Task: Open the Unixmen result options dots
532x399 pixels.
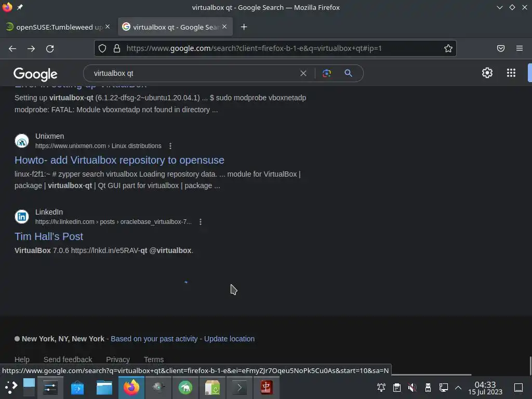Action: (170, 146)
